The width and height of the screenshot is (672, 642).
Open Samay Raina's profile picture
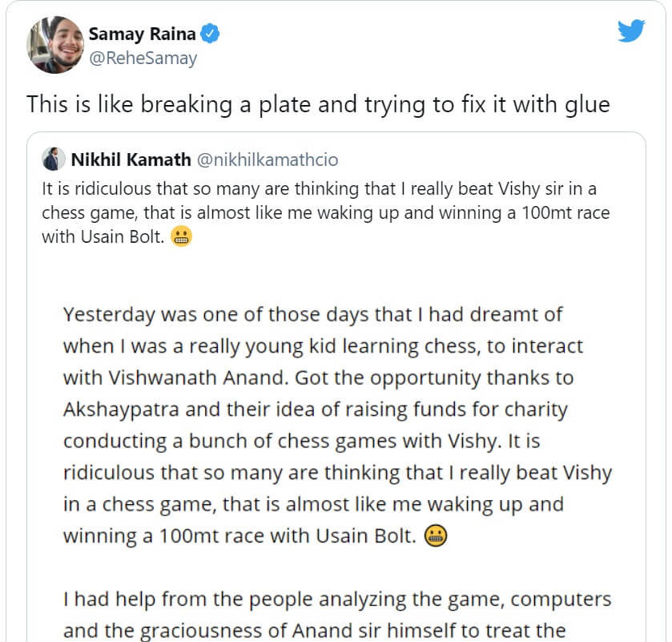coord(55,45)
